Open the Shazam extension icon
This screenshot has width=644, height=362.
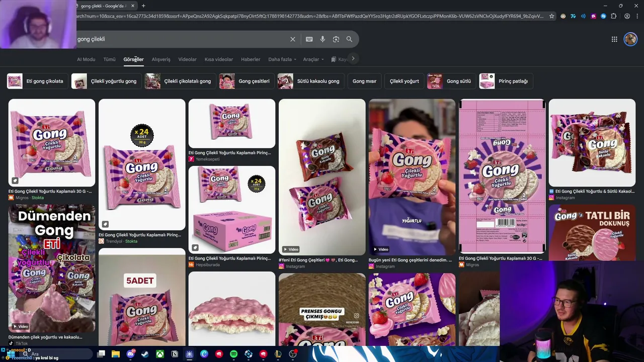(x=603, y=16)
